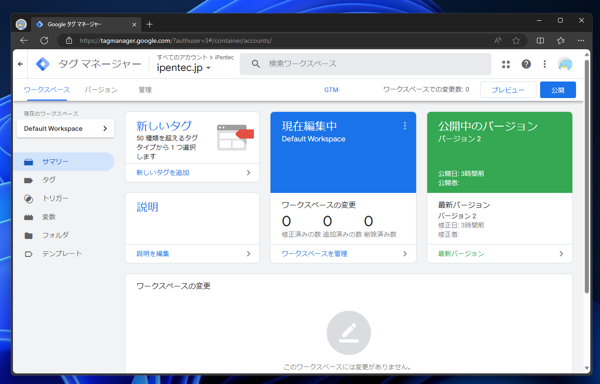Open the help question mark icon
Screen dimensions: 600x384
tap(526, 64)
